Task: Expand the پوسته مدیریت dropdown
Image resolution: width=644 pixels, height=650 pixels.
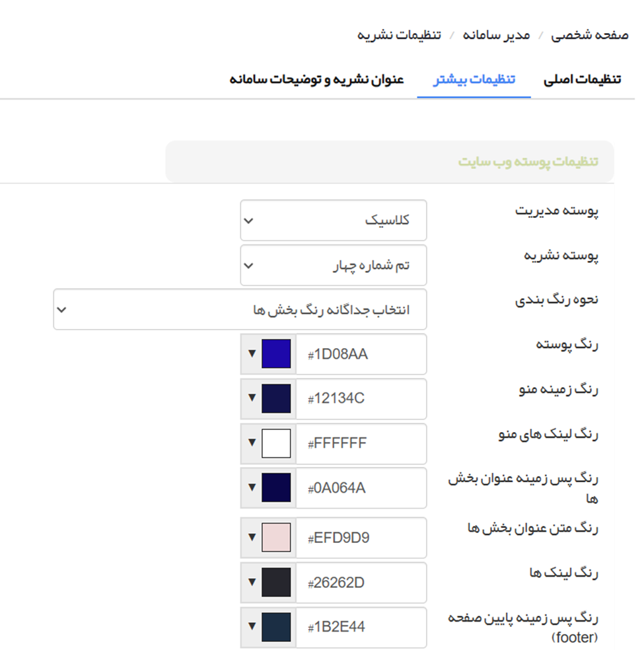Action: tap(334, 221)
